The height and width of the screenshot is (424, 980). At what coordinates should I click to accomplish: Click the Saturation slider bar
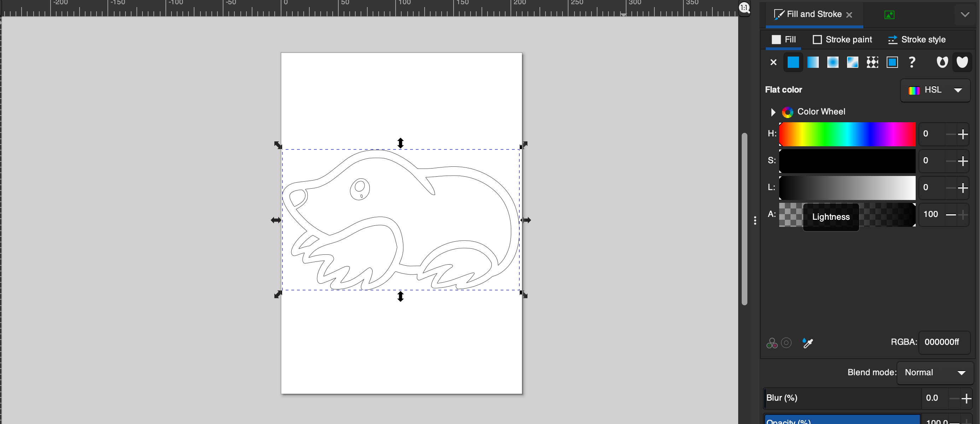click(x=847, y=161)
